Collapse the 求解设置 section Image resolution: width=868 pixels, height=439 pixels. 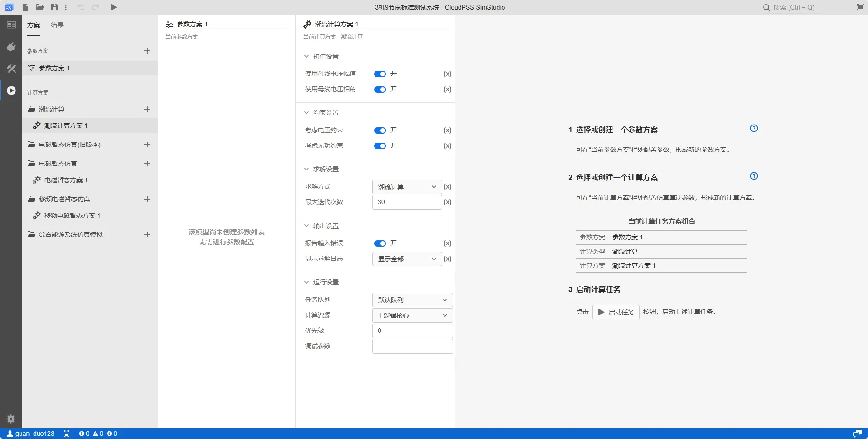[306, 169]
